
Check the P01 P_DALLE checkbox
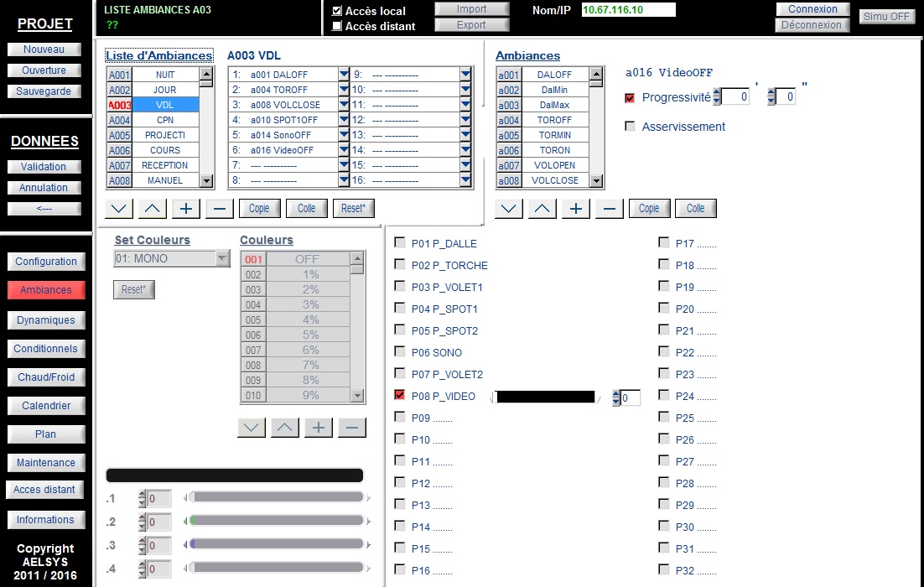coord(400,243)
